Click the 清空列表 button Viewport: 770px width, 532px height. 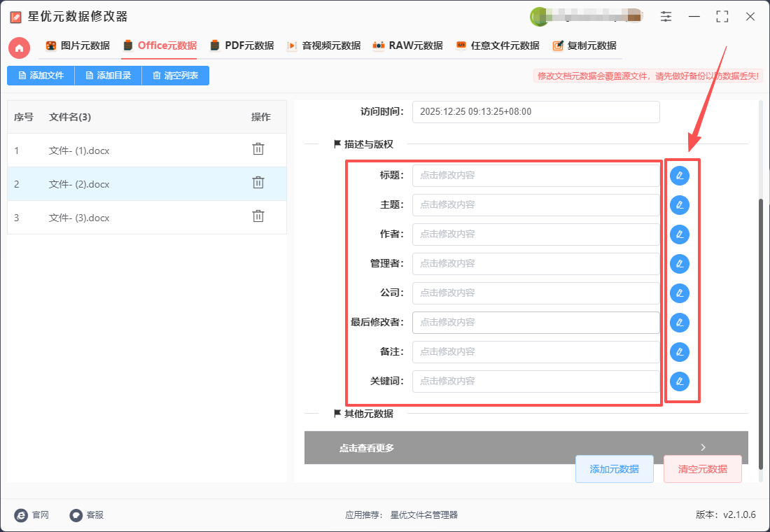coord(175,76)
